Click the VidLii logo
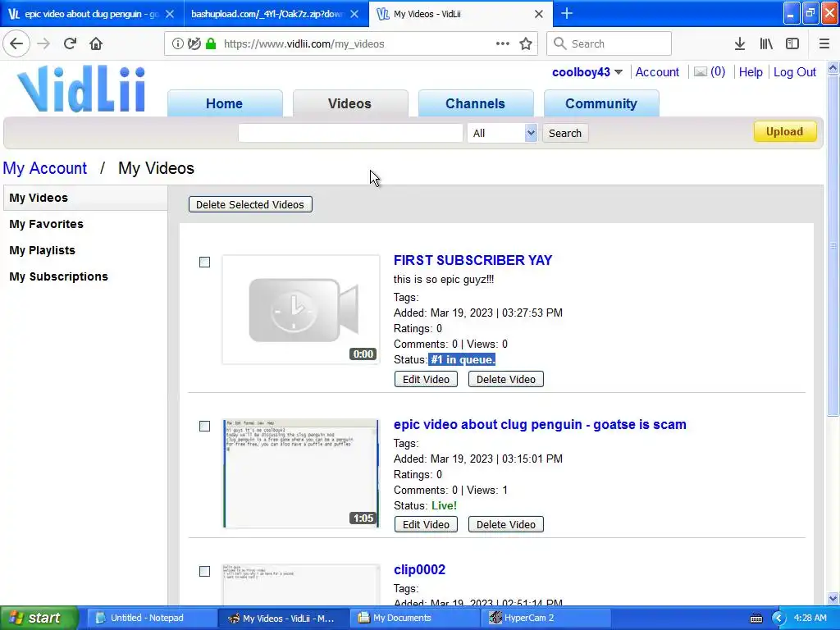This screenshot has width=840, height=630. coord(81,89)
